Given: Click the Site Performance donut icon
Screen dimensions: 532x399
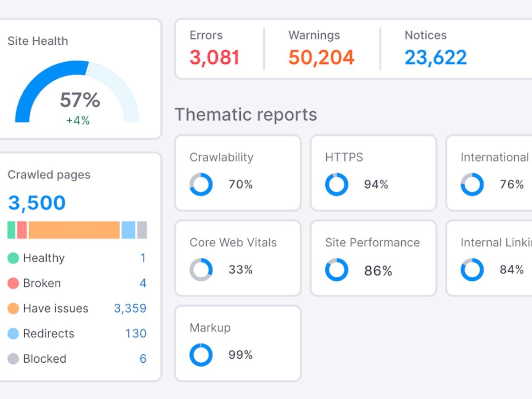Looking at the screenshot, I should pyautogui.click(x=336, y=270).
